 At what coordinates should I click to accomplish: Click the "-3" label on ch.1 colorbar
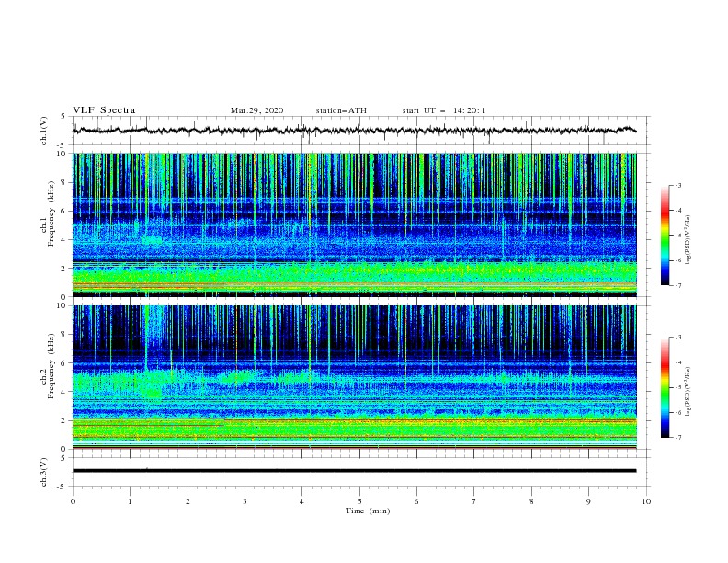point(678,185)
